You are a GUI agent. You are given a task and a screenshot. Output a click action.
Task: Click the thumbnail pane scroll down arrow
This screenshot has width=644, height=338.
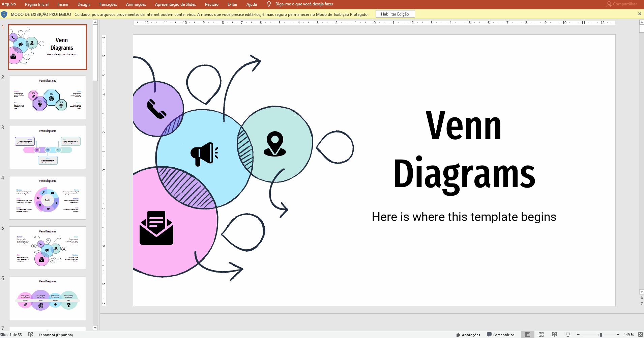[x=95, y=328]
